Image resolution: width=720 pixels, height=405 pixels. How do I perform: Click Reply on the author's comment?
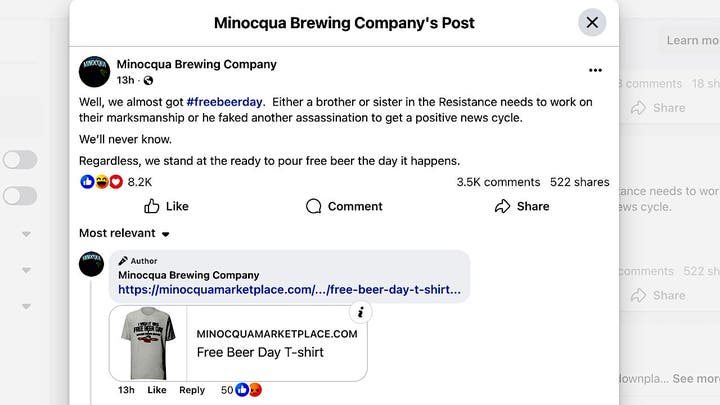[192, 390]
